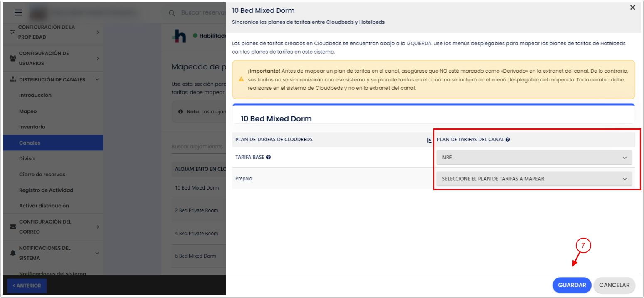Expand Configuración de la Propiedad menu
The width and height of the screenshot is (644, 298).
[x=98, y=32]
